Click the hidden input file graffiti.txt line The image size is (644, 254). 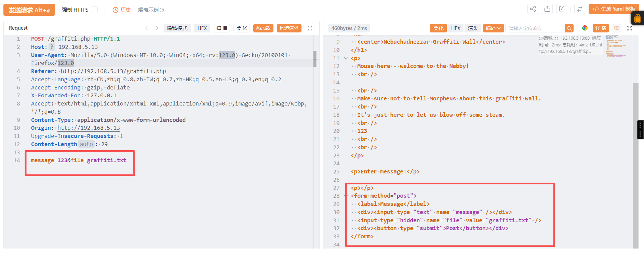point(449,220)
